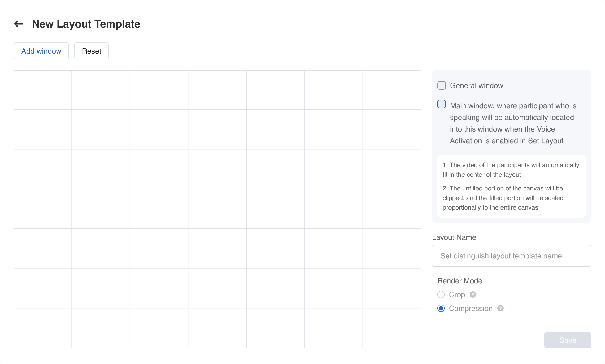Click the help icon next to Crop
The height and width of the screenshot is (364, 605).
point(473,294)
